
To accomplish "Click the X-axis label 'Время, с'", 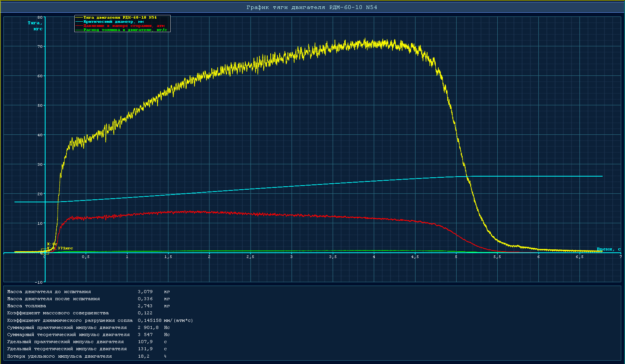I will click(x=609, y=249).
